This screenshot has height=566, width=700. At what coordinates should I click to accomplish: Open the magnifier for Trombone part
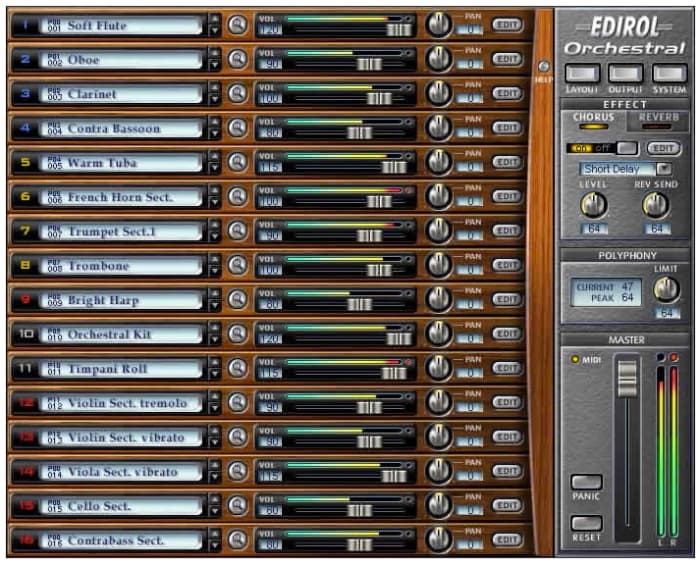238,265
